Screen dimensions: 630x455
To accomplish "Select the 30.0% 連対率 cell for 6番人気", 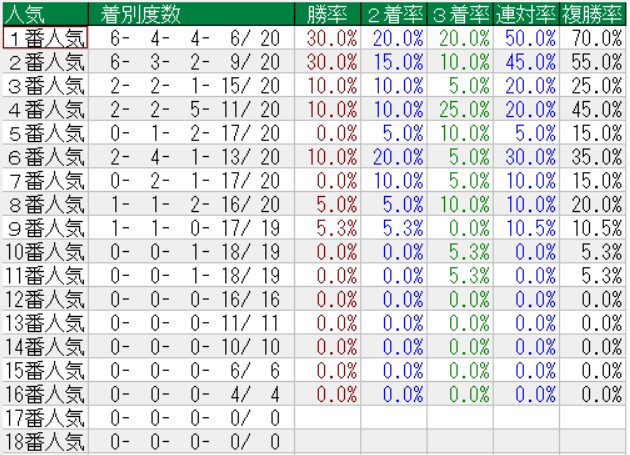I will [x=527, y=156].
